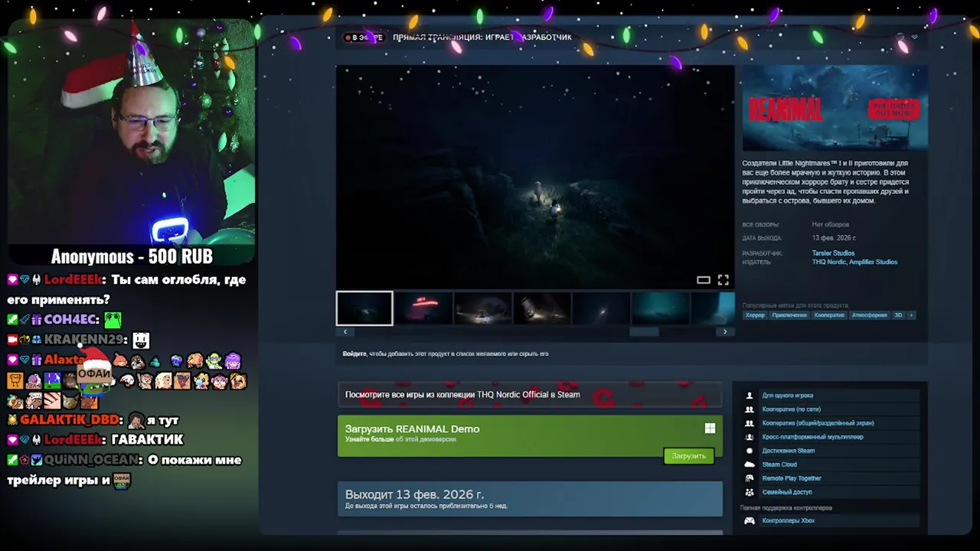This screenshot has height=551, width=980.
Task: Click the thumbnail strip scrollbar handle
Action: pos(644,331)
